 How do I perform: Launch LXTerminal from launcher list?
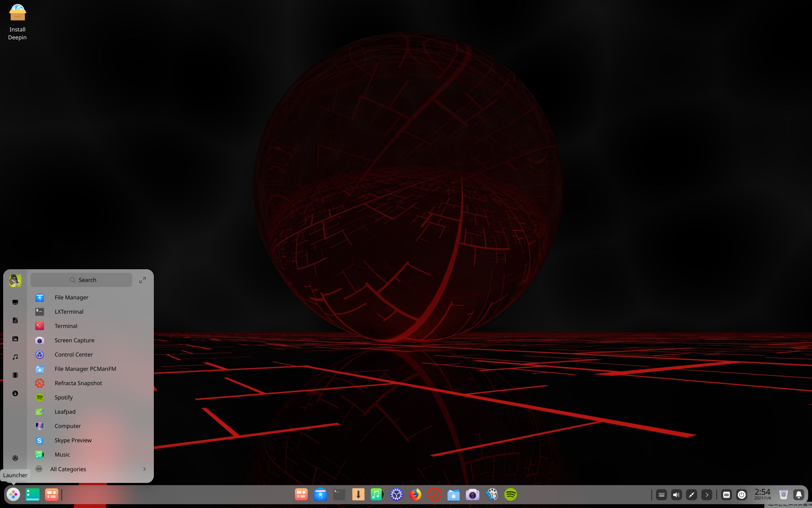pos(90,312)
